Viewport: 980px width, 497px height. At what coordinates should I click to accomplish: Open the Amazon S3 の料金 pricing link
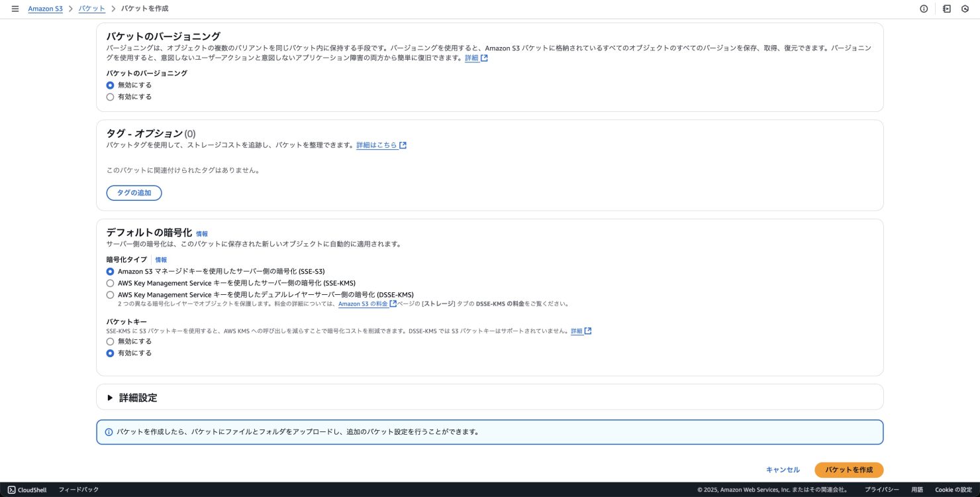[x=363, y=304]
